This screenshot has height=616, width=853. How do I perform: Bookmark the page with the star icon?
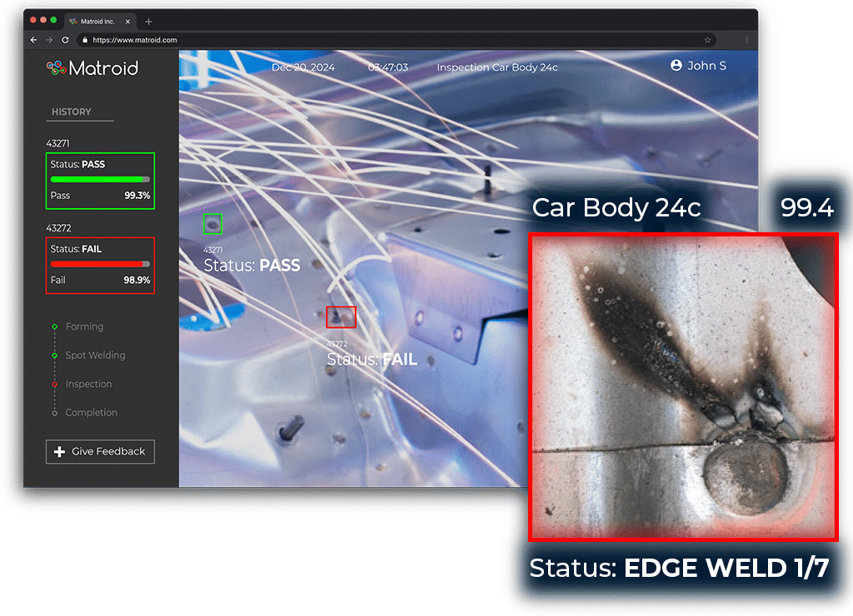tap(707, 40)
